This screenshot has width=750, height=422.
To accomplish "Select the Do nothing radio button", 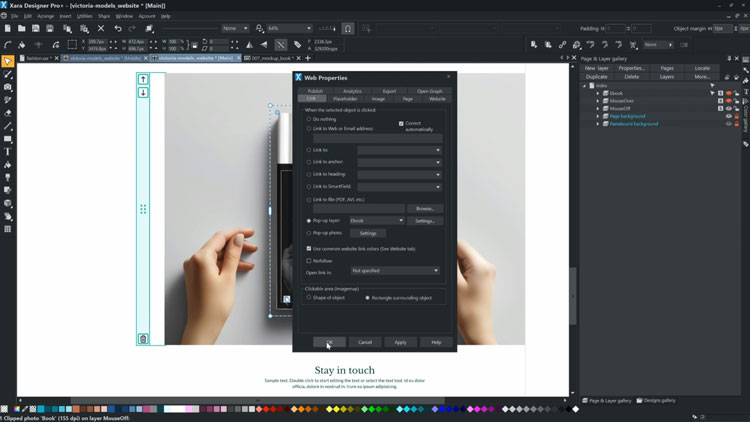I will coord(309,119).
